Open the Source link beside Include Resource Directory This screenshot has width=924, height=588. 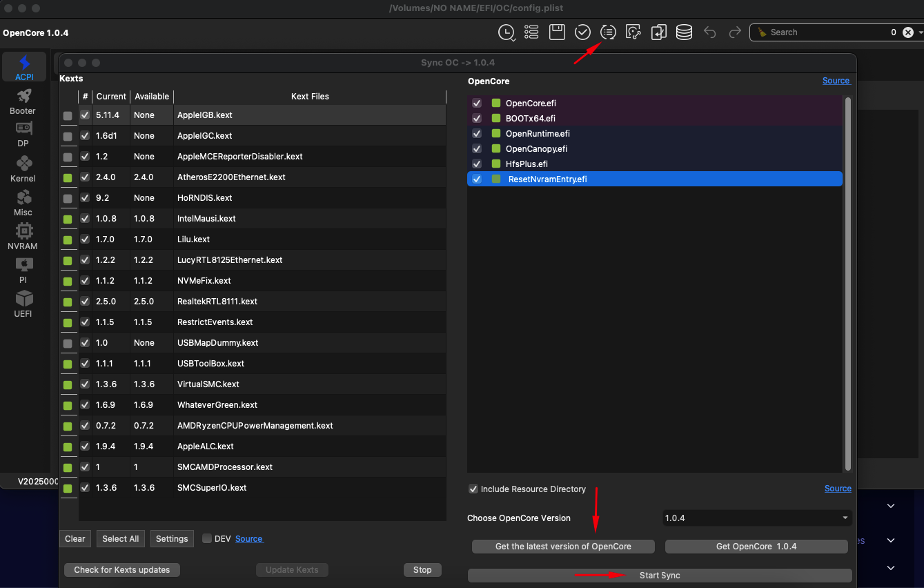(838, 489)
